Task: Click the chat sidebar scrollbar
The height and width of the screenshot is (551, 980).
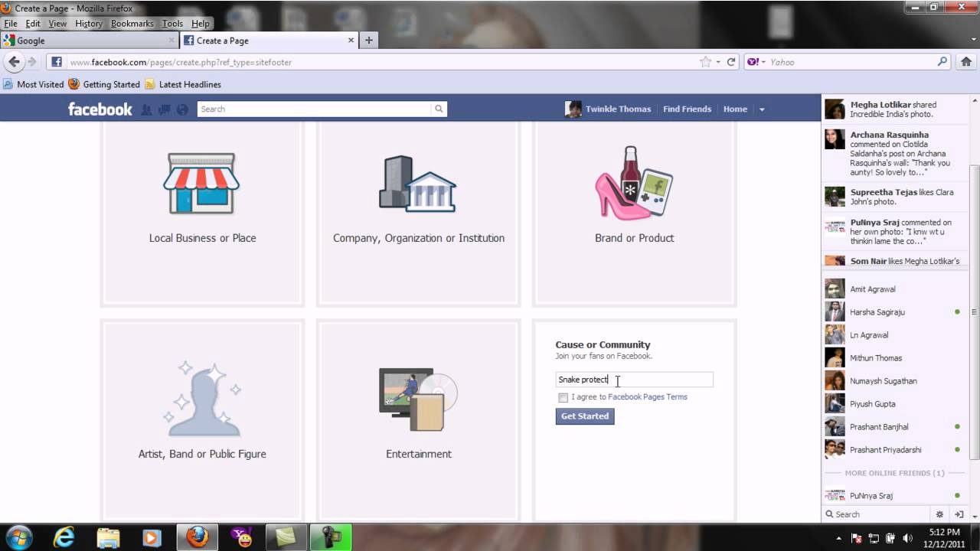Action: 974,311
